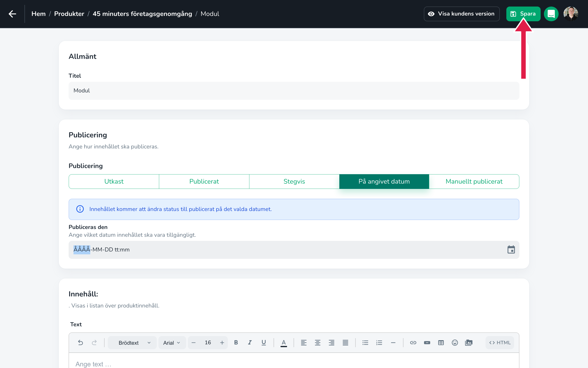Decrease font size with the minus button
The width and height of the screenshot is (588, 368).
click(194, 343)
